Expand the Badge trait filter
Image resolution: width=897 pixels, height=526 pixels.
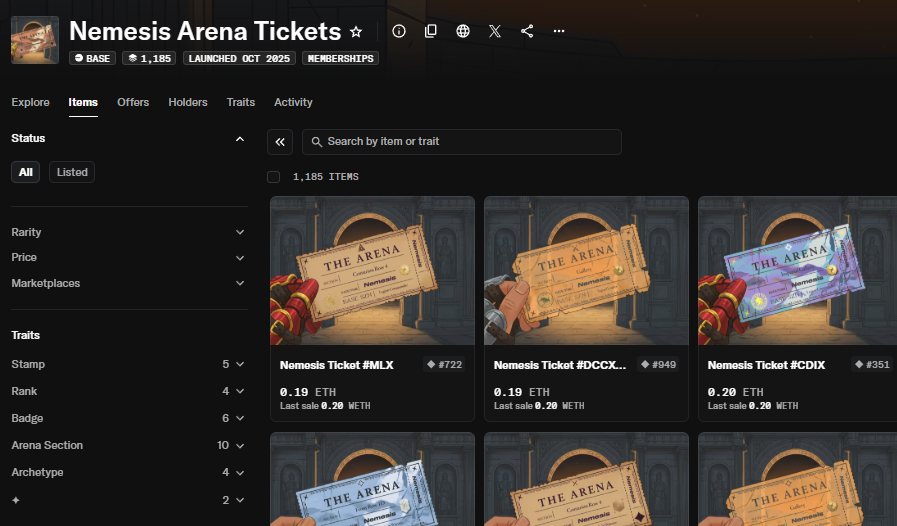coord(129,418)
